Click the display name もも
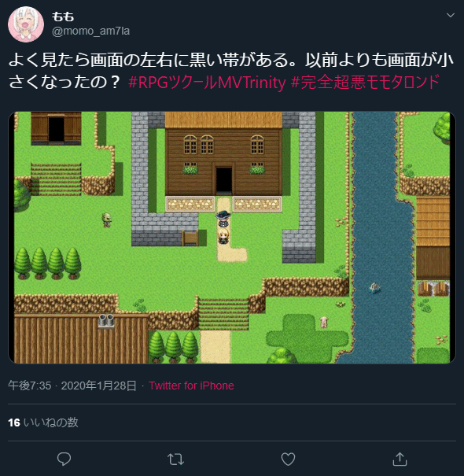 coord(63,17)
